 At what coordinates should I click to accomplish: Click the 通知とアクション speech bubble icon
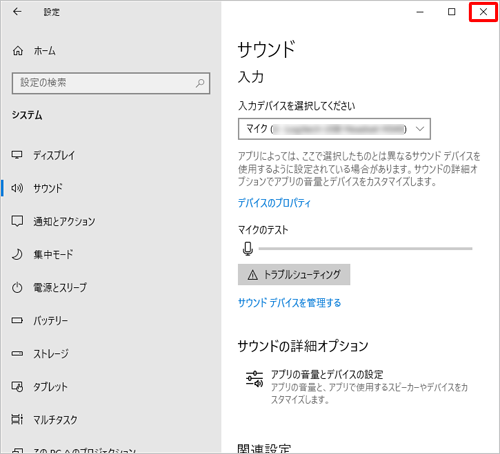pyautogui.click(x=17, y=221)
